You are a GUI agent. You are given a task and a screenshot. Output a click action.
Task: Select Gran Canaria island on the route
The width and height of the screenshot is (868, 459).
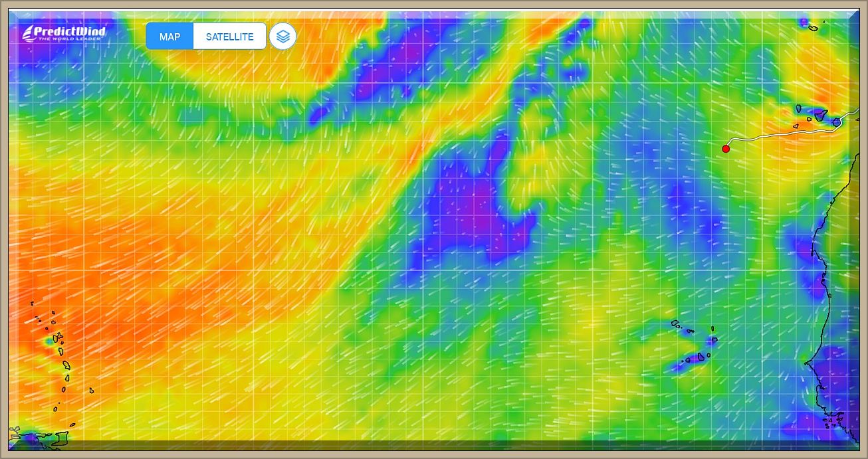pos(837,122)
